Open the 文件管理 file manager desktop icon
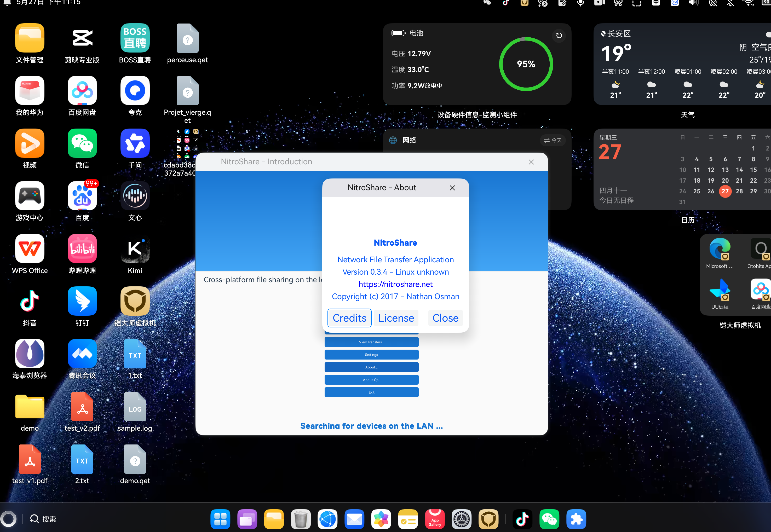771x532 pixels. click(x=30, y=38)
